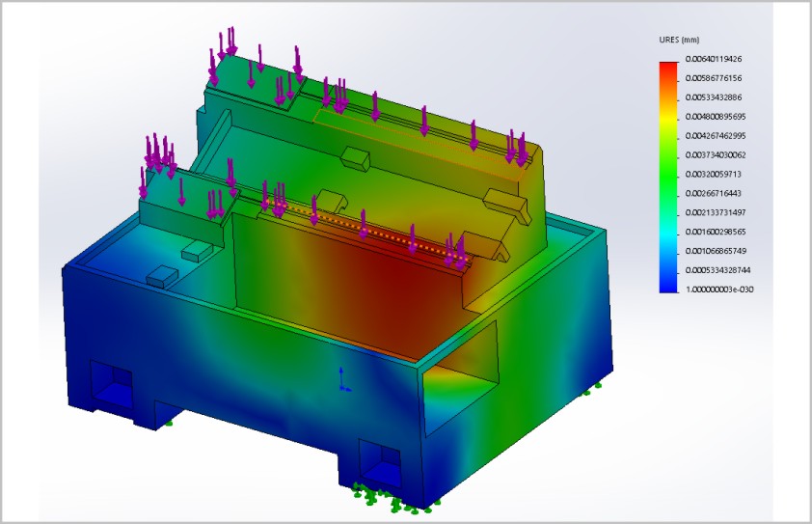Click the displacement color gradient bar
This screenshot has width=812, height=524.
click(668, 178)
